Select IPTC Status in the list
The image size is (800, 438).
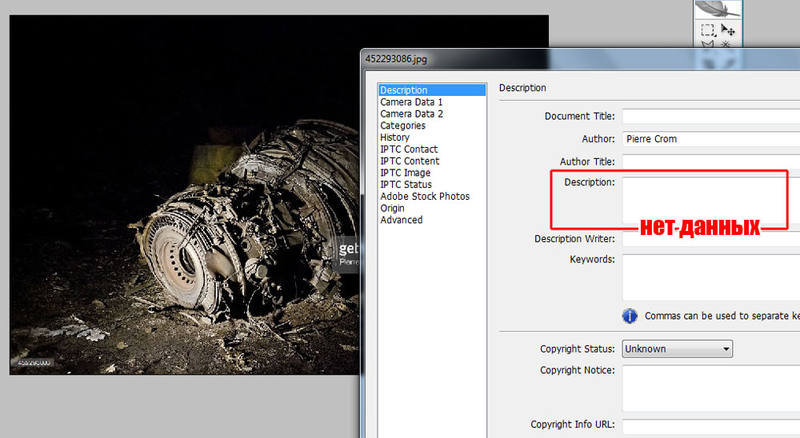tap(406, 184)
